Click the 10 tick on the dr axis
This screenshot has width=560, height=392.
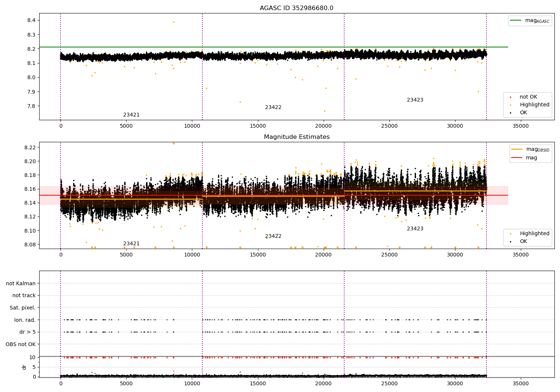(32, 357)
